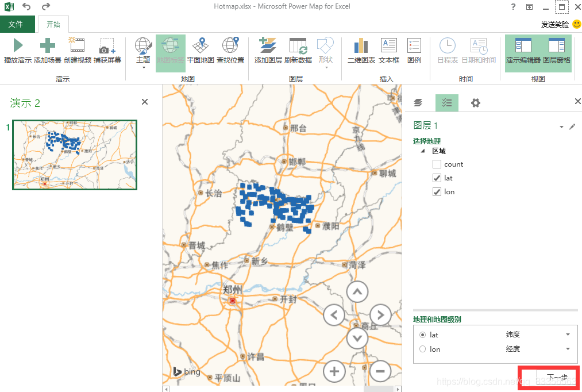Rename 图层 1 with pencil icon
The height and width of the screenshot is (392, 582).
572,126
